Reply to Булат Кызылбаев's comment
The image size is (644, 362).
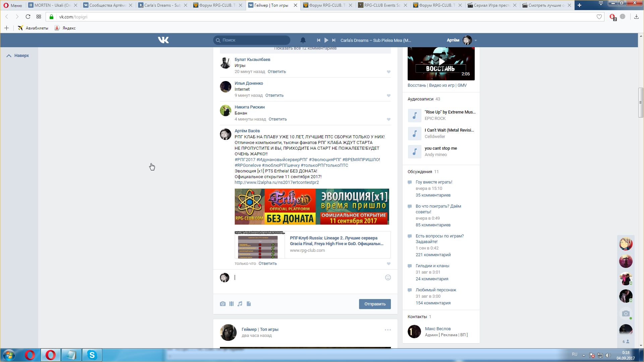277,72
